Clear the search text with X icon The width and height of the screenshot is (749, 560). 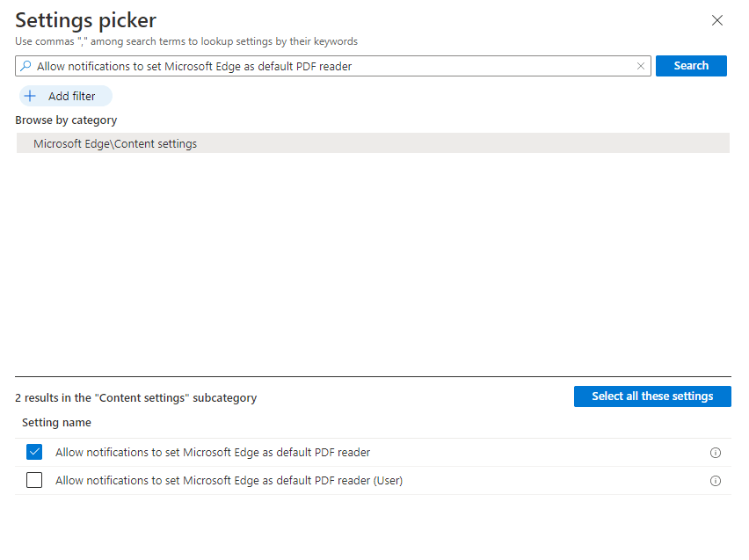641,66
